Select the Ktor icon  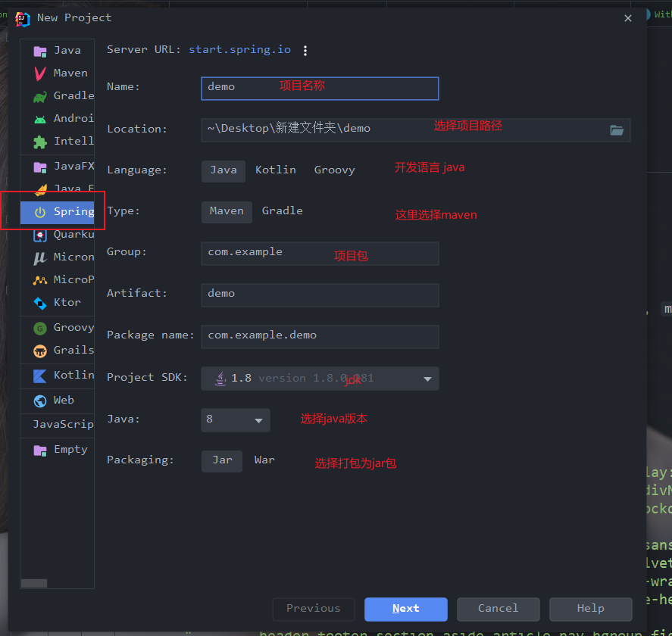pyautogui.click(x=40, y=303)
